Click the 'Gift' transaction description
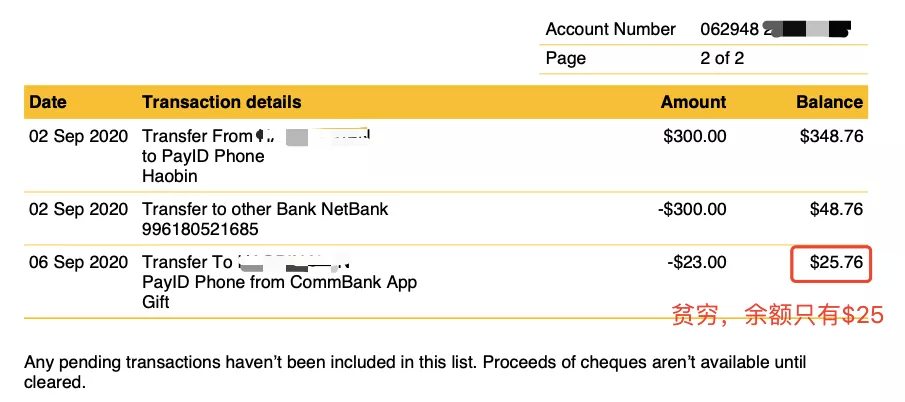The width and height of the screenshot is (905, 402). pyautogui.click(x=156, y=302)
